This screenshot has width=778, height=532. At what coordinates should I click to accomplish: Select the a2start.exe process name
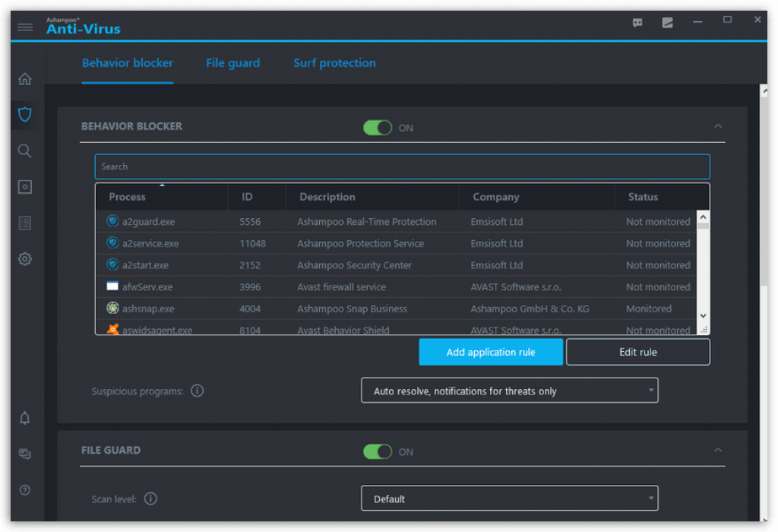click(145, 265)
